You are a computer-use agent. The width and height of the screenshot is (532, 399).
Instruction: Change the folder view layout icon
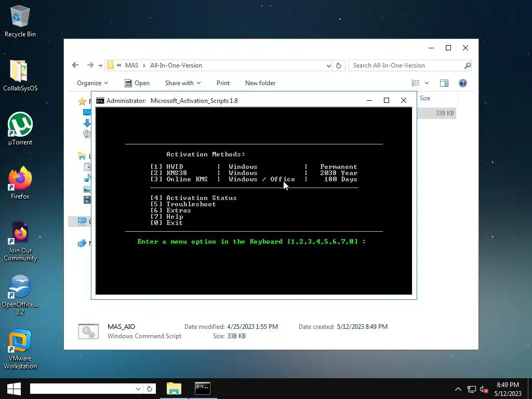click(x=415, y=83)
